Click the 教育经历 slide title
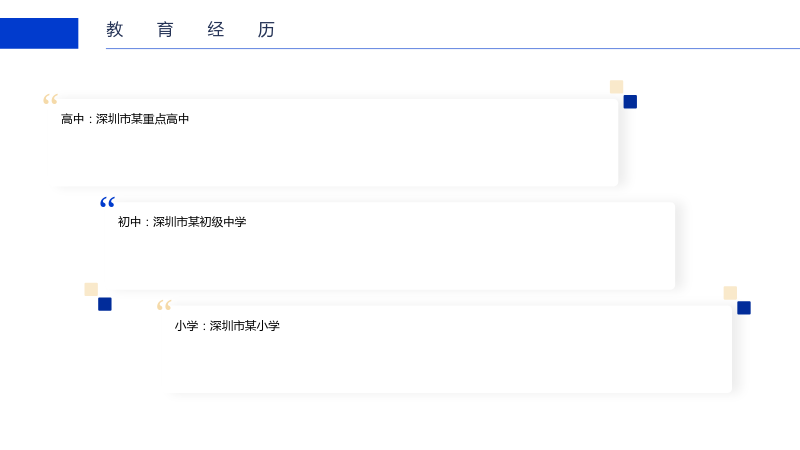The image size is (800, 450). pos(190,30)
